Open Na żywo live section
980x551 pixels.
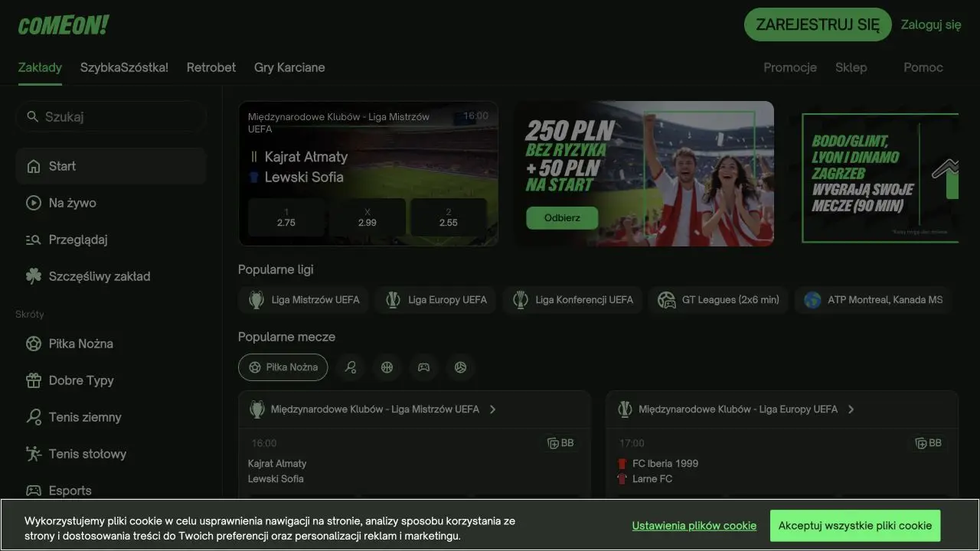point(111,203)
